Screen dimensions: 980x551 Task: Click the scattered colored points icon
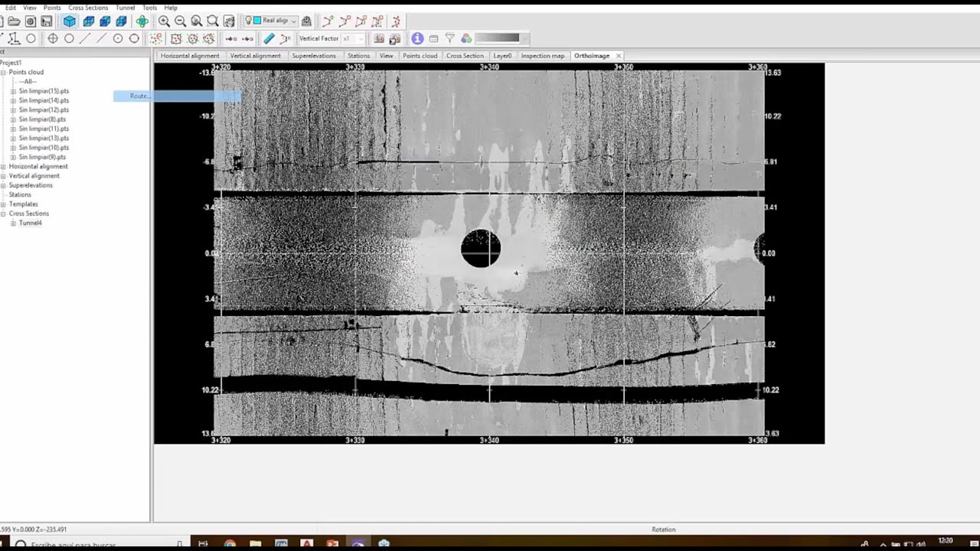[156, 38]
